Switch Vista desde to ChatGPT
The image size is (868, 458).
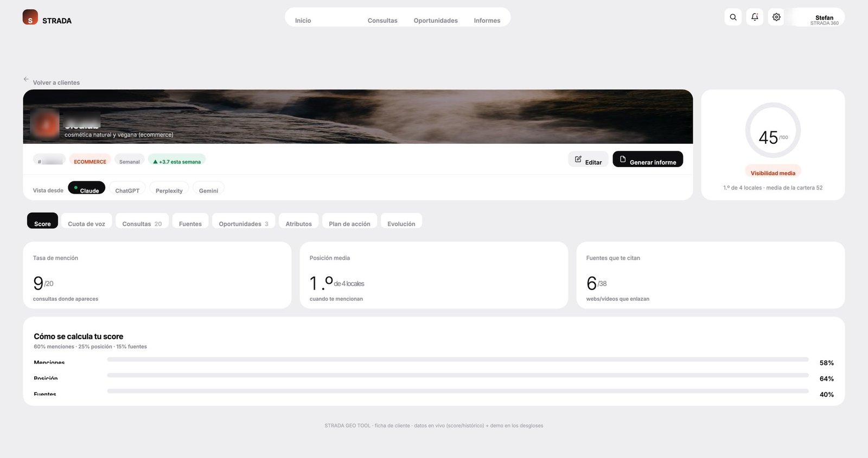click(127, 188)
